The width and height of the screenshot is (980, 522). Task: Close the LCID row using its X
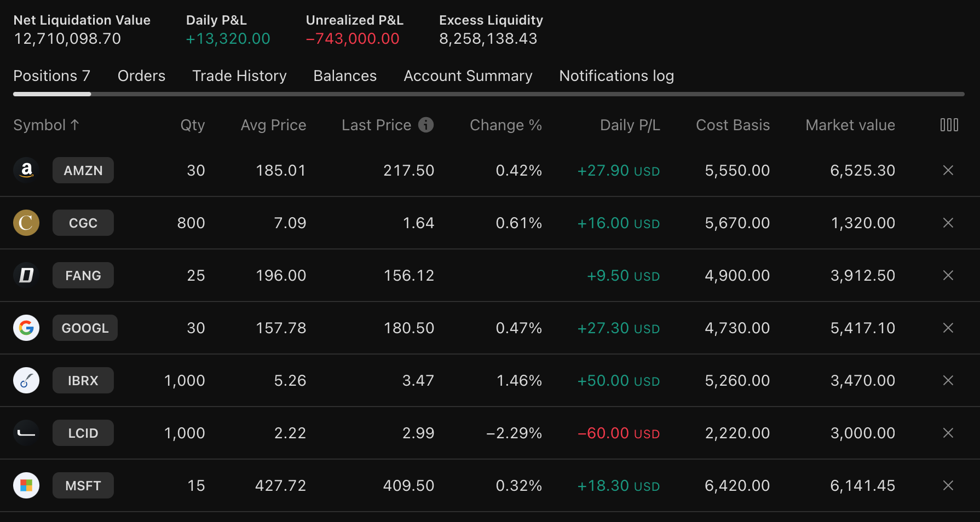tap(948, 433)
